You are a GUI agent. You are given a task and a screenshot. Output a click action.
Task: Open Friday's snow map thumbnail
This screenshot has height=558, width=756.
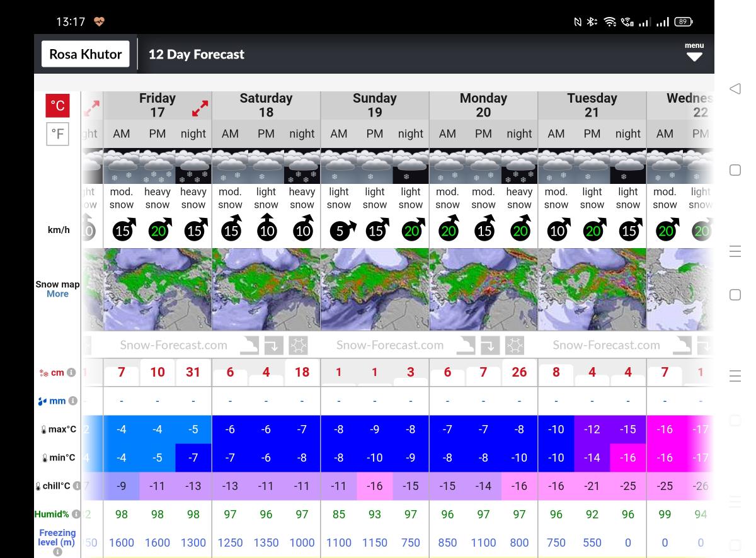[x=157, y=290]
